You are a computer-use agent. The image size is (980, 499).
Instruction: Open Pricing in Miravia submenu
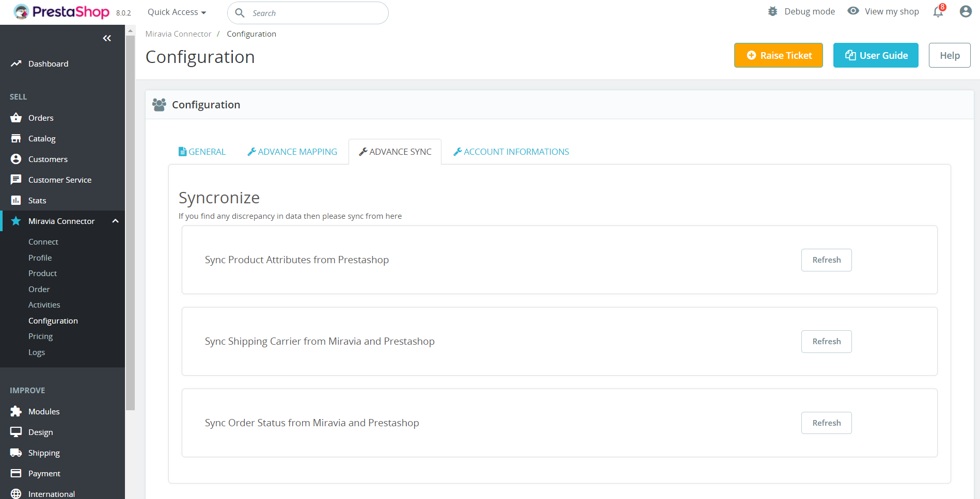tap(41, 336)
